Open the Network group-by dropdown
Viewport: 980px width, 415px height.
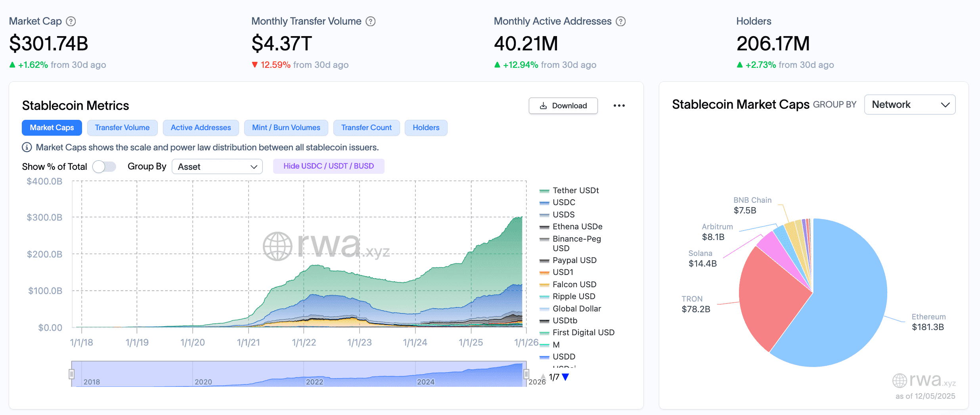(909, 105)
